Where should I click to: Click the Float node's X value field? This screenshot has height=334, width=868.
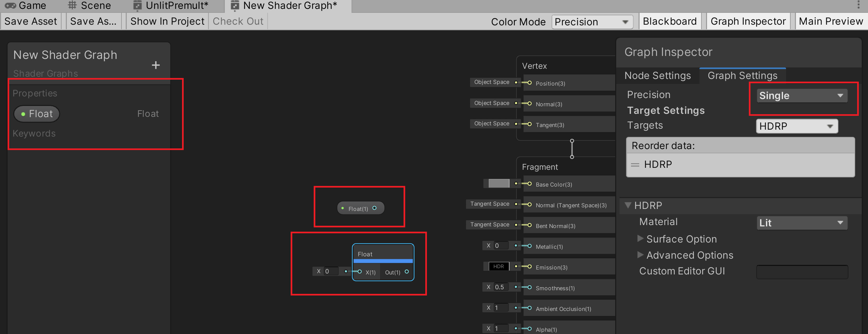click(x=331, y=271)
